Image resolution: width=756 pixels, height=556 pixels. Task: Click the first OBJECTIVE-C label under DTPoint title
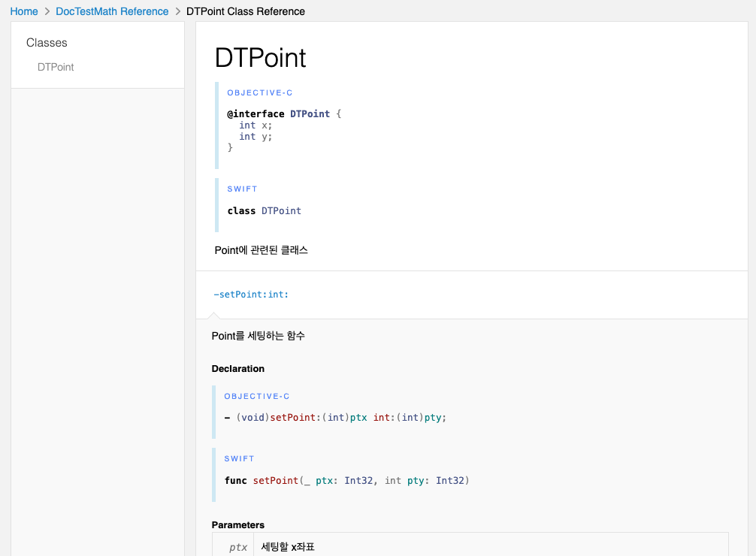coord(260,92)
